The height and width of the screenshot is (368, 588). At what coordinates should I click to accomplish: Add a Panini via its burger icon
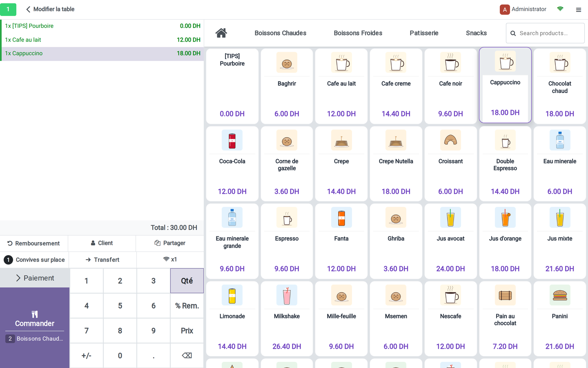click(x=559, y=295)
